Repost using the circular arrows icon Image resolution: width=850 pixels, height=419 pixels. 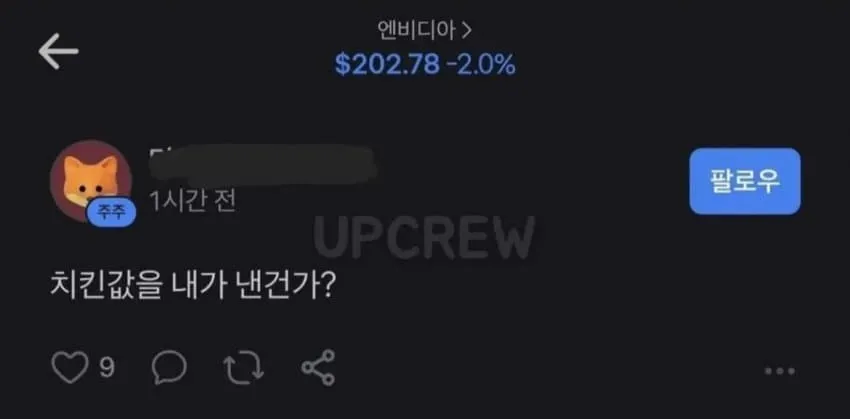(244, 368)
